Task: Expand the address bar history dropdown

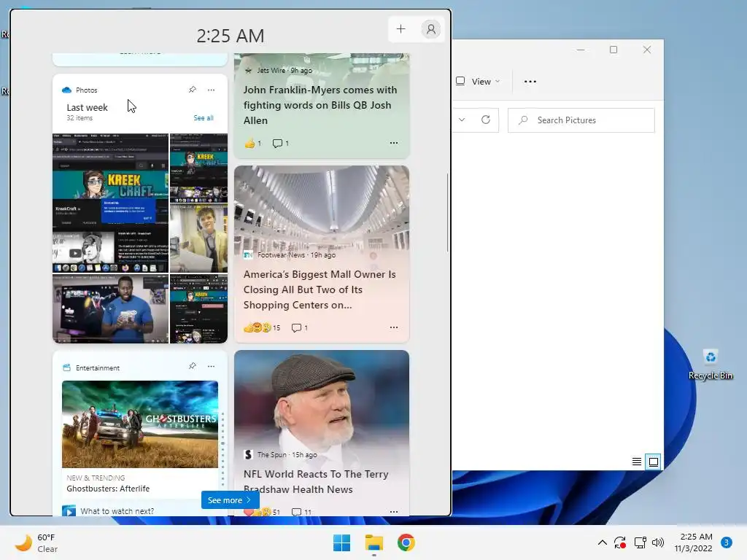Action: (x=462, y=120)
